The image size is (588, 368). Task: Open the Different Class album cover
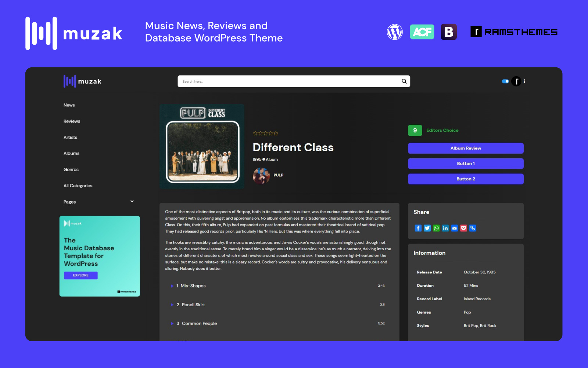[x=202, y=146]
